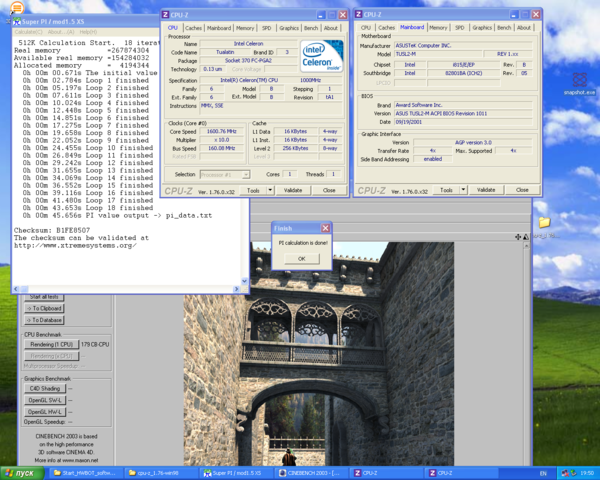This screenshot has width=600, height=480.
Task: Click Cinebench viewport vertical scrollbar up arrow
Action: click(527, 246)
